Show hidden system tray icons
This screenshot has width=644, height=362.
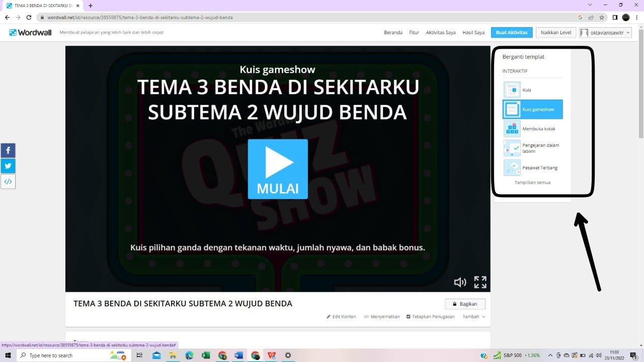(x=550, y=355)
